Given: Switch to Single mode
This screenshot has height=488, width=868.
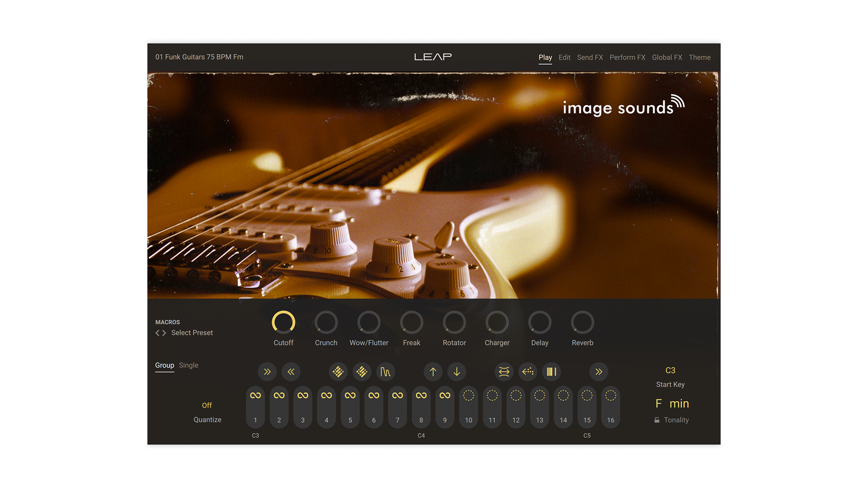Looking at the screenshot, I should pos(189,365).
